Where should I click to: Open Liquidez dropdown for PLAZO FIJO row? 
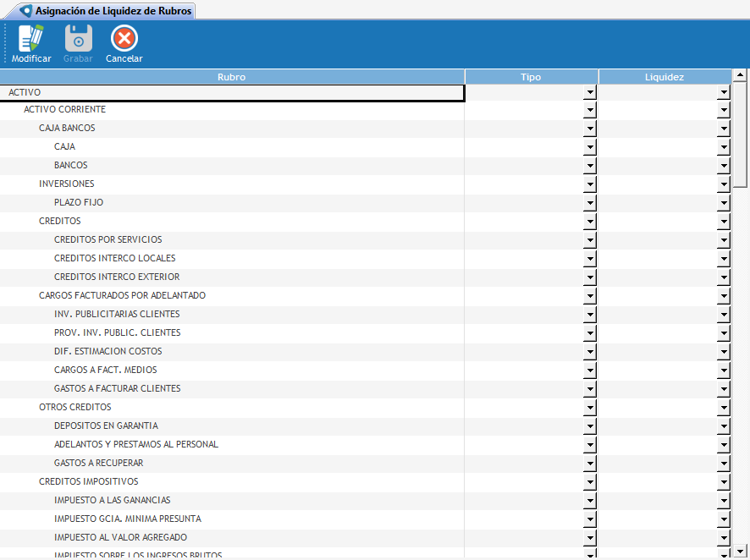pos(723,203)
